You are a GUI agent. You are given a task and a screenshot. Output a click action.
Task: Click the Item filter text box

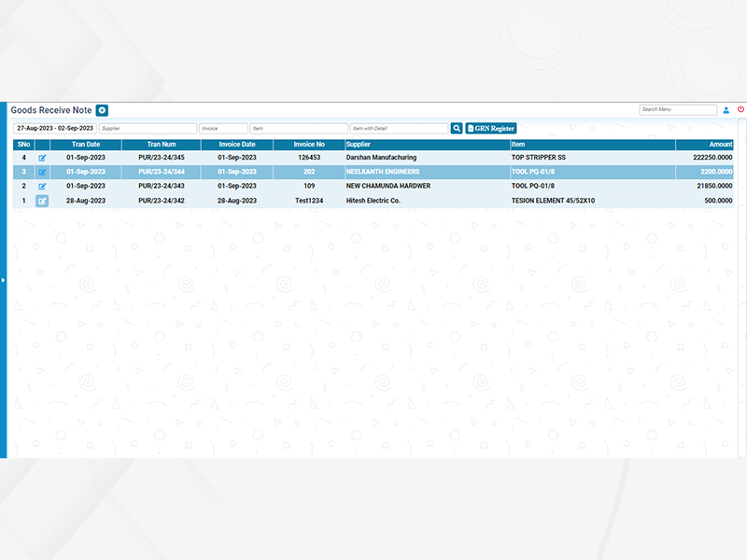pyautogui.click(x=299, y=128)
